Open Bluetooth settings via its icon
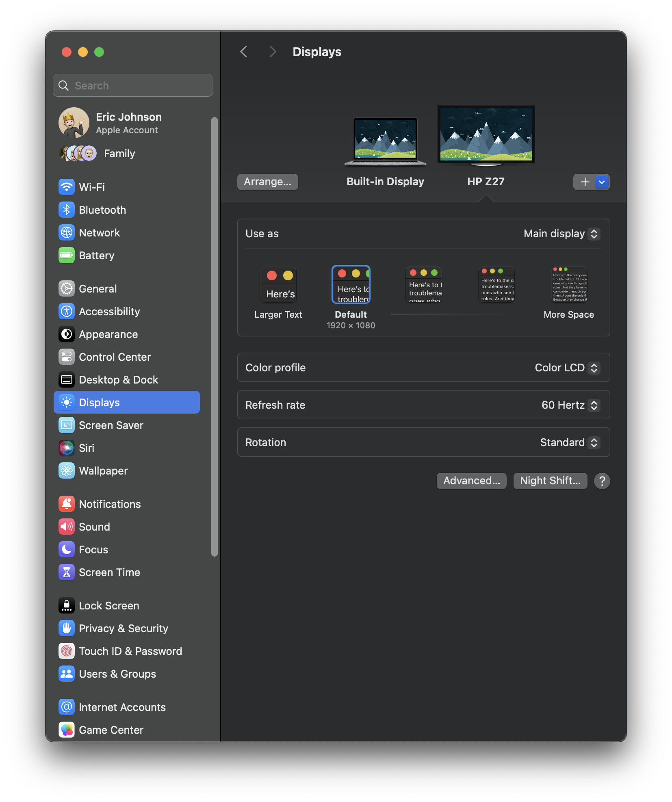Viewport: 672px width, 802px height. pyautogui.click(x=67, y=210)
